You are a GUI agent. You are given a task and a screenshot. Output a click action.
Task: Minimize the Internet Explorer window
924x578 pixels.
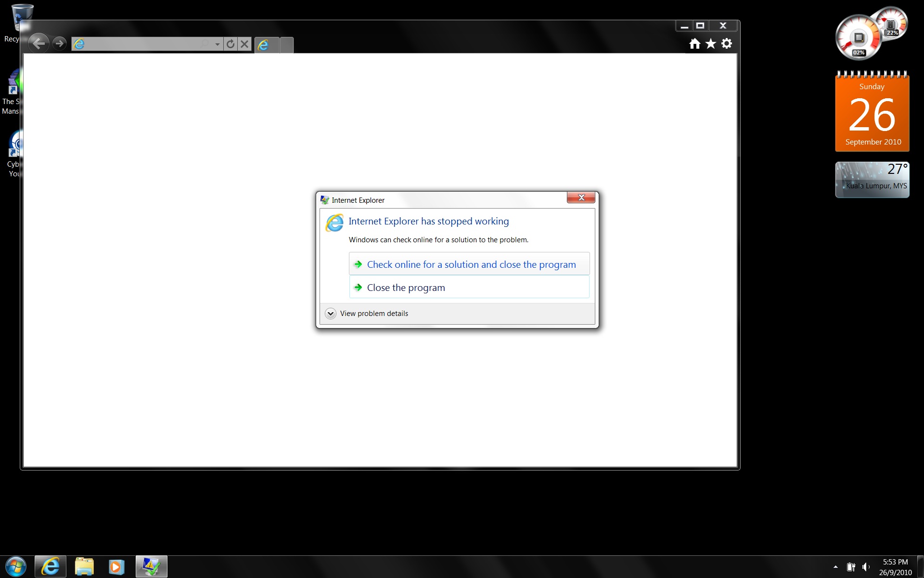684,26
